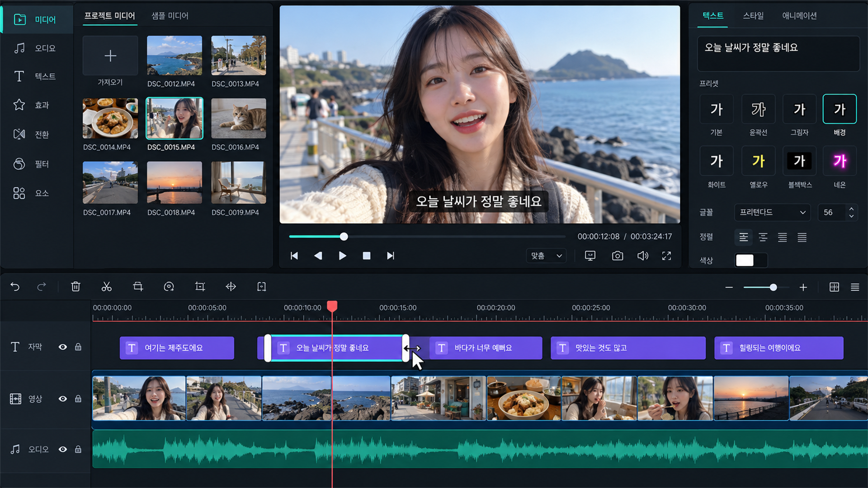Open the 요소 elements panel in the sidebar

click(36, 193)
